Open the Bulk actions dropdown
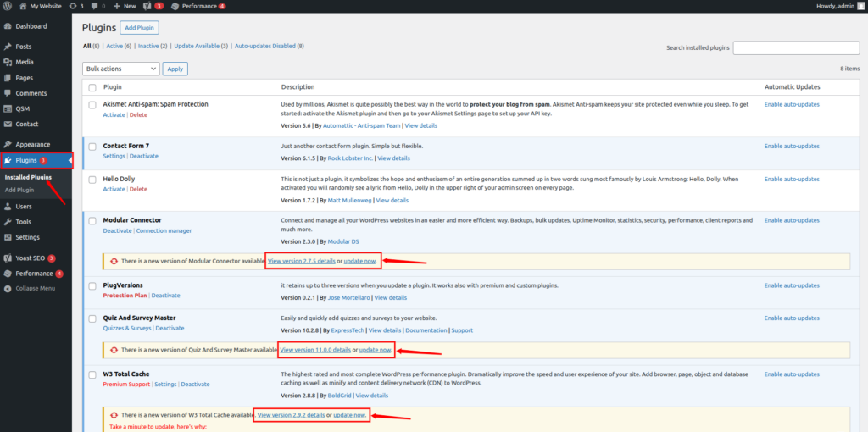This screenshot has width=868, height=432. pyautogui.click(x=120, y=69)
